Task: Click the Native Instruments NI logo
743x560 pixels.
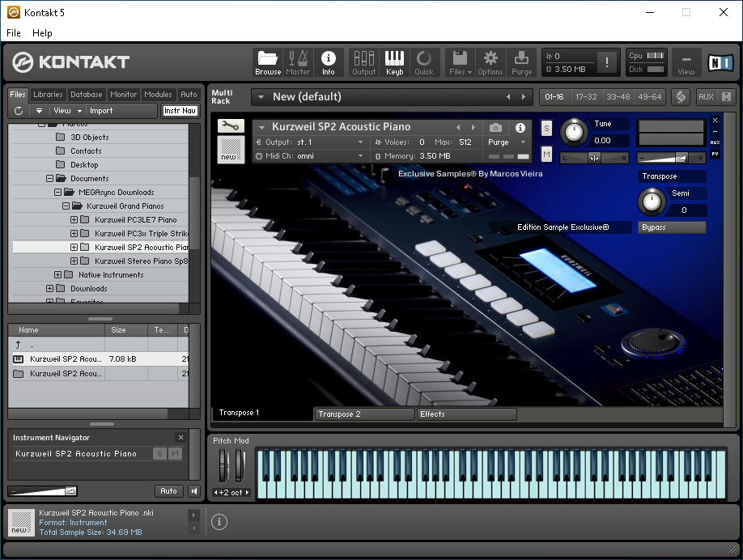Action: [720, 62]
